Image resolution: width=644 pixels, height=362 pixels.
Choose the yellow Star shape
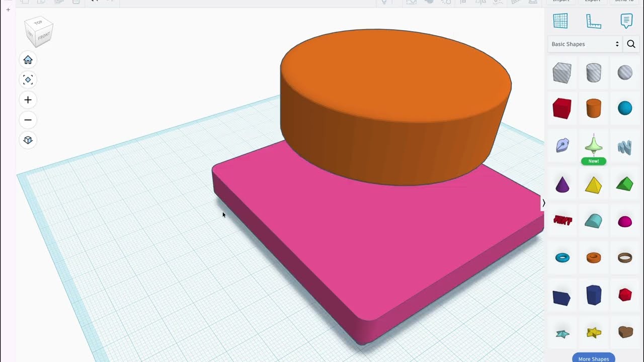click(594, 332)
